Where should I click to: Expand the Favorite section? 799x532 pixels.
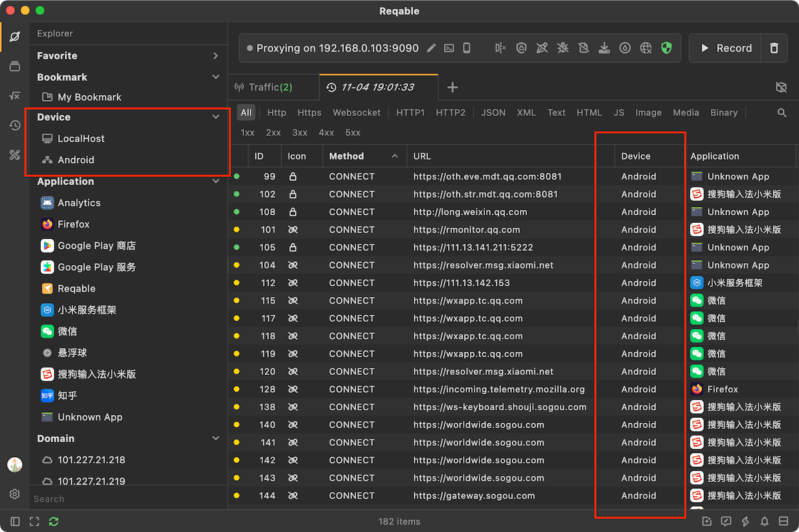tap(215, 56)
